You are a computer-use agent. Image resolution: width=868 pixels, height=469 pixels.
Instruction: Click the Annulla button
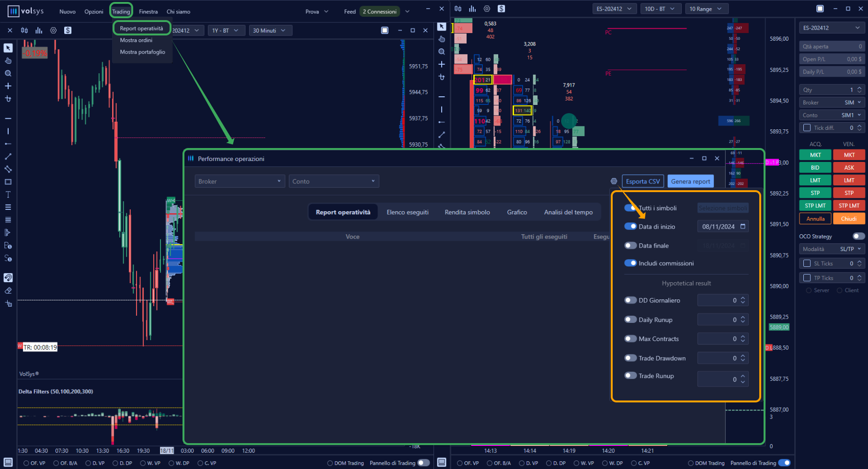(x=815, y=218)
